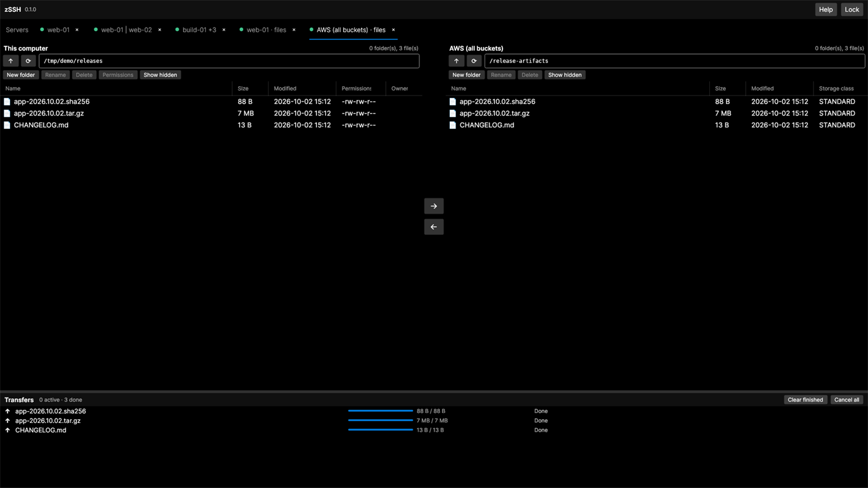Close the build-01 +3 tab
Viewport: 868px width, 488px height.
[224, 30]
